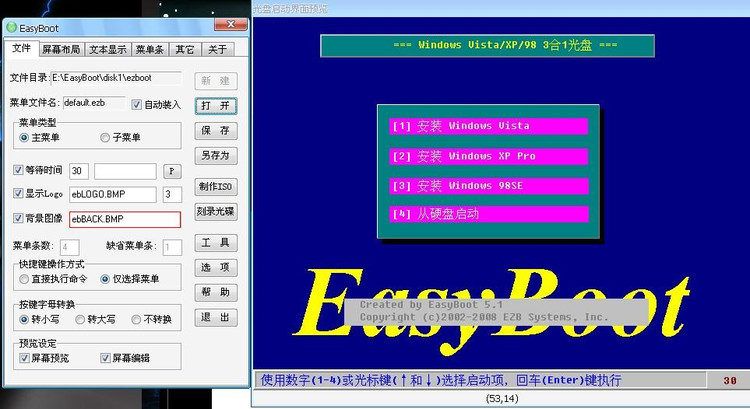750x409 pixels.
Task: Click the Windows Vista/XP/98 3合1光盘 title banner
Action: [x=487, y=45]
